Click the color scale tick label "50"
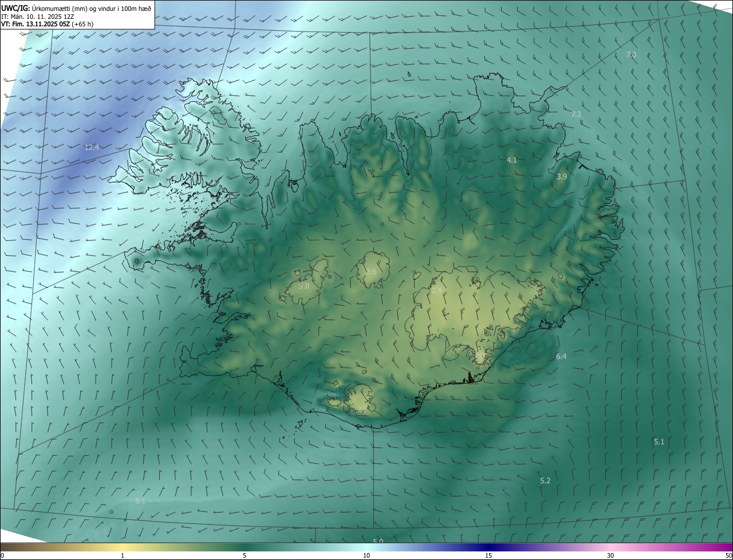The image size is (733, 560). pyautogui.click(x=728, y=556)
